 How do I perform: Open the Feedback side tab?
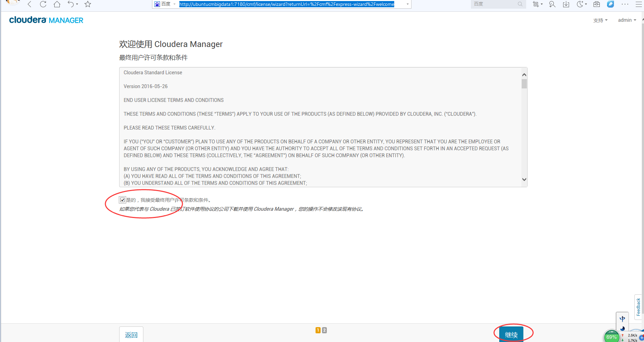click(638, 307)
